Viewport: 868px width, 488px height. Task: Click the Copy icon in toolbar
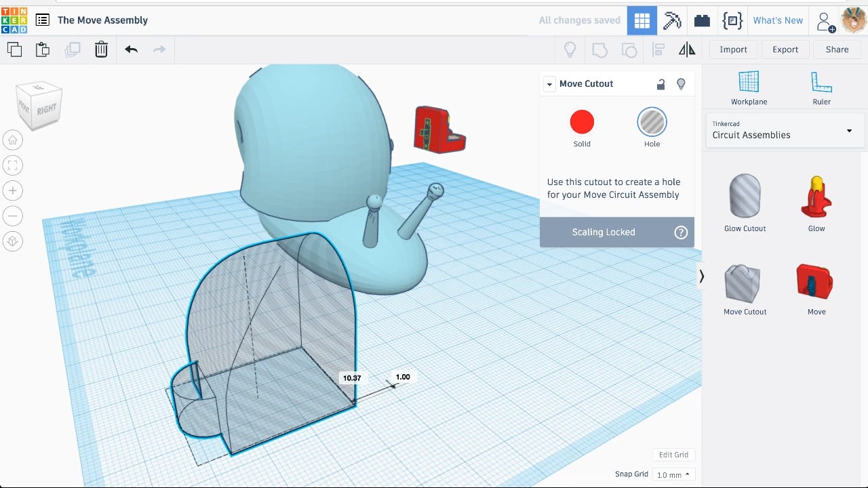coord(14,49)
